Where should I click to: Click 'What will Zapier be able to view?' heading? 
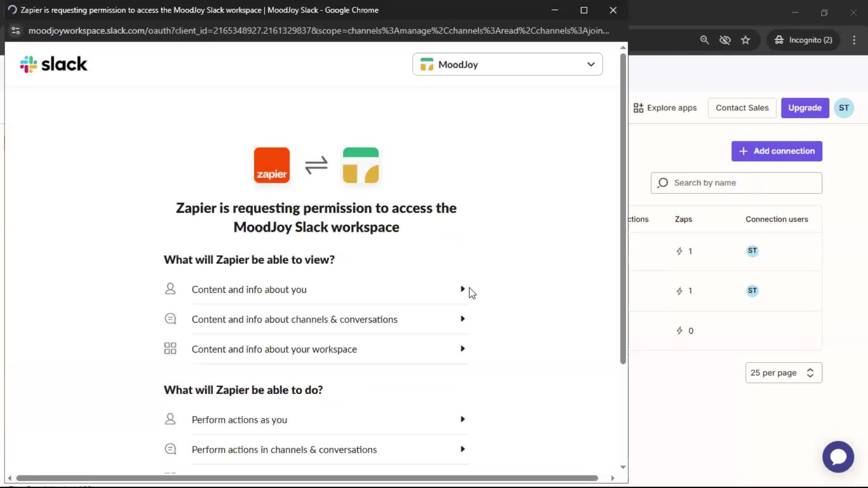point(249,259)
